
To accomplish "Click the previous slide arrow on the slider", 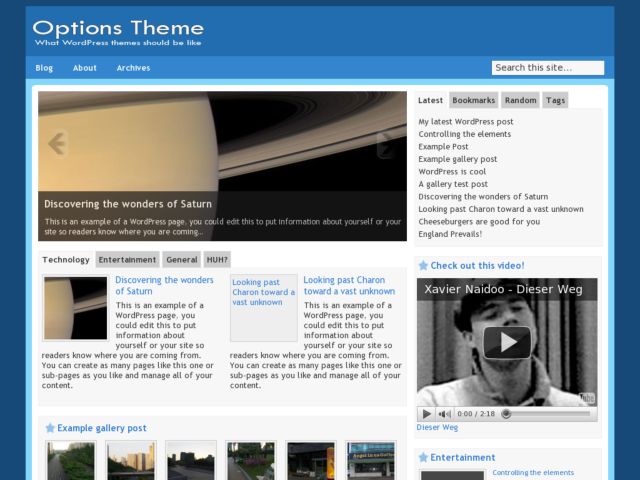I will (57, 144).
